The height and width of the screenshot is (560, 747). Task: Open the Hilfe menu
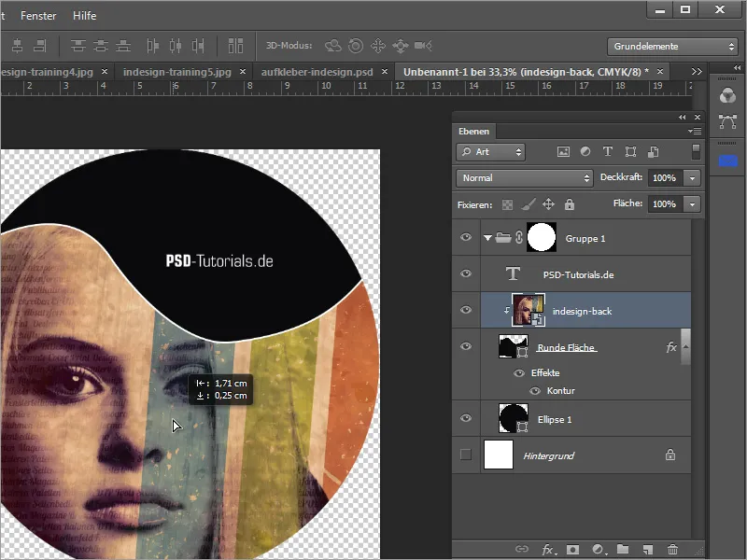pyautogui.click(x=84, y=16)
